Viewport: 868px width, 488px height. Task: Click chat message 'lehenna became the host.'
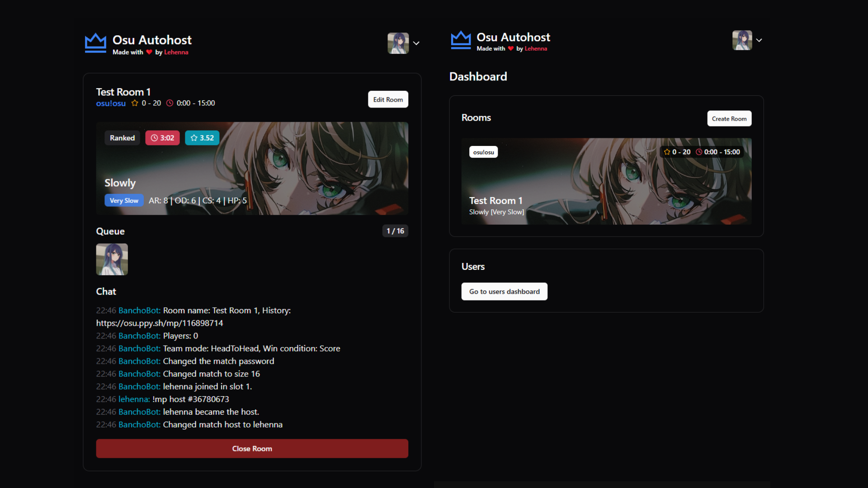click(211, 412)
